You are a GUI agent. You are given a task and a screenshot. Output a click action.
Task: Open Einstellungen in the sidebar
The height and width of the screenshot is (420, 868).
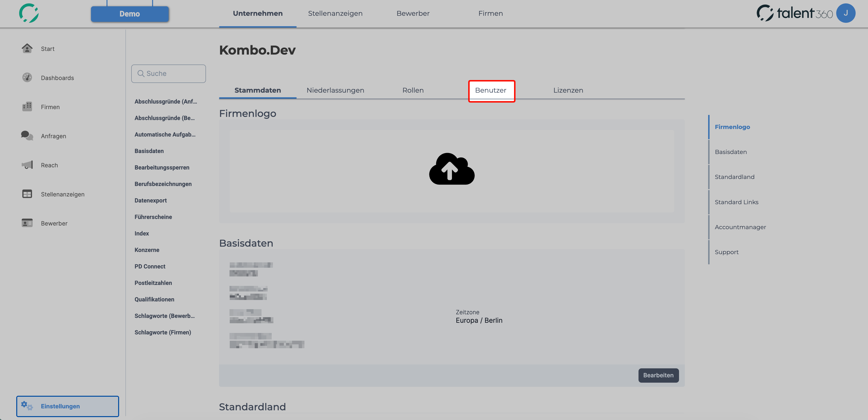[68, 406]
